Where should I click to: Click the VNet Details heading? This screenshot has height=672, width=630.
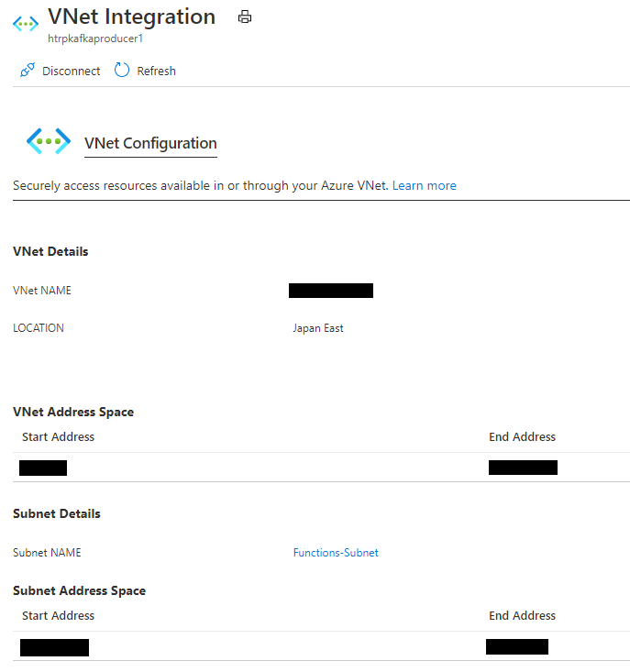[50, 251]
